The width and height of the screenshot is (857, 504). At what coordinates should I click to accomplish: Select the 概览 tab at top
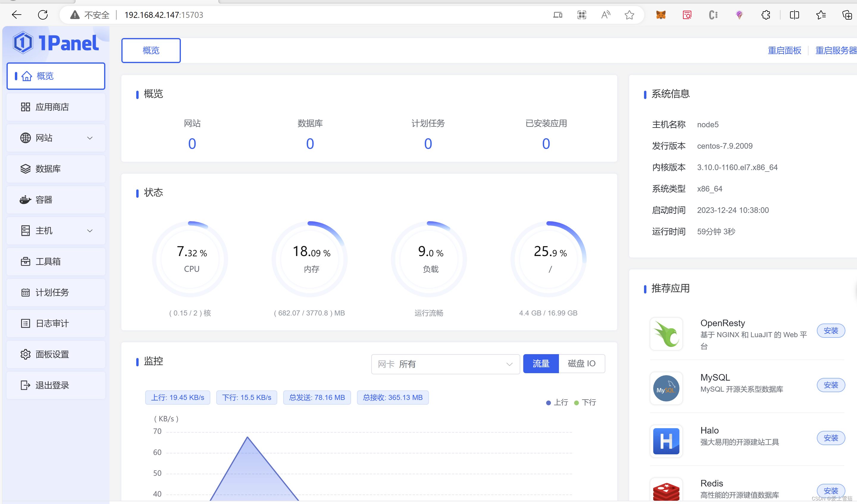pyautogui.click(x=151, y=50)
